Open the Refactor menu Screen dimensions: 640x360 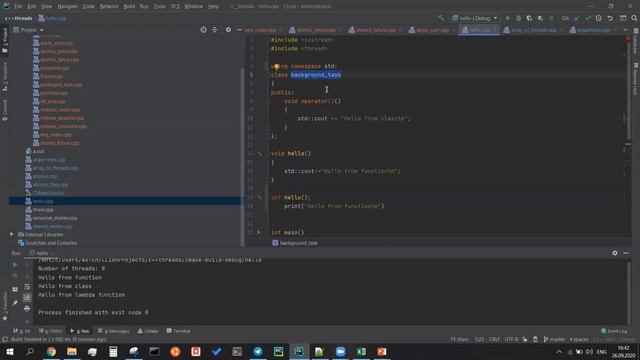point(109,6)
